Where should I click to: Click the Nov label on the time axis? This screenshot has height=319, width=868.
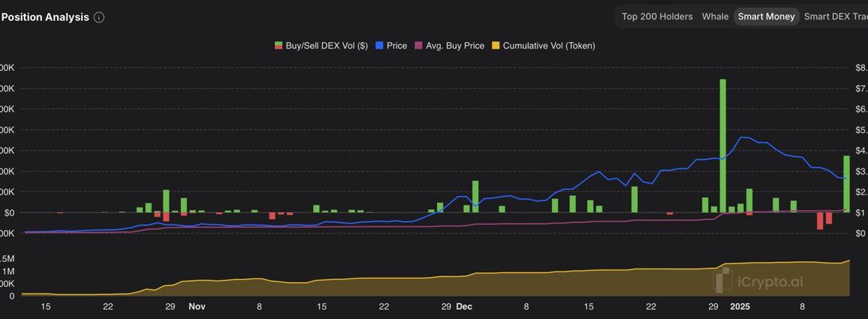(197, 307)
